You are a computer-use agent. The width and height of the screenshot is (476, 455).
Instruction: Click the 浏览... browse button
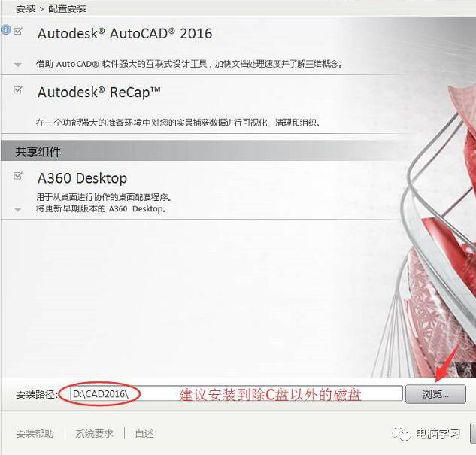click(x=435, y=394)
